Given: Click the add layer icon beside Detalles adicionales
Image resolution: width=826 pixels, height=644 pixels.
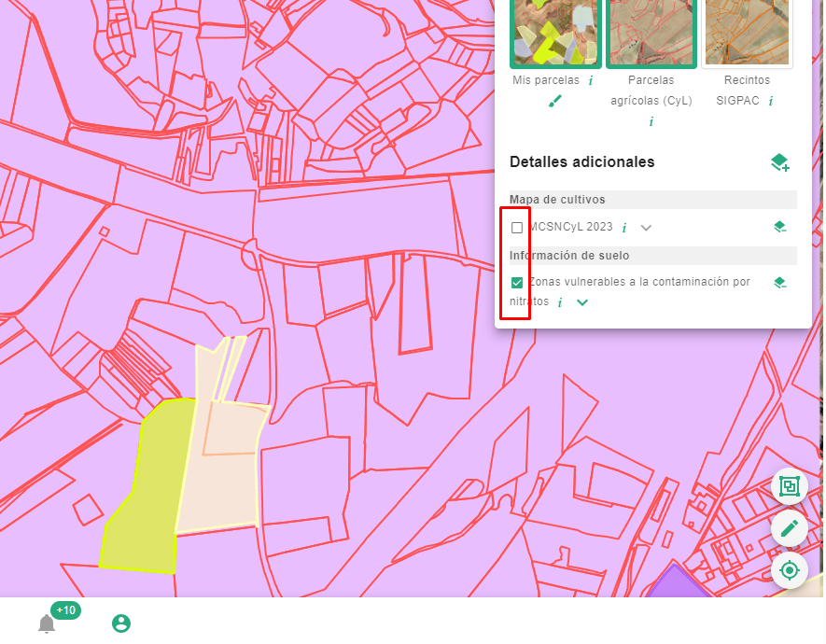Looking at the screenshot, I should 780,162.
